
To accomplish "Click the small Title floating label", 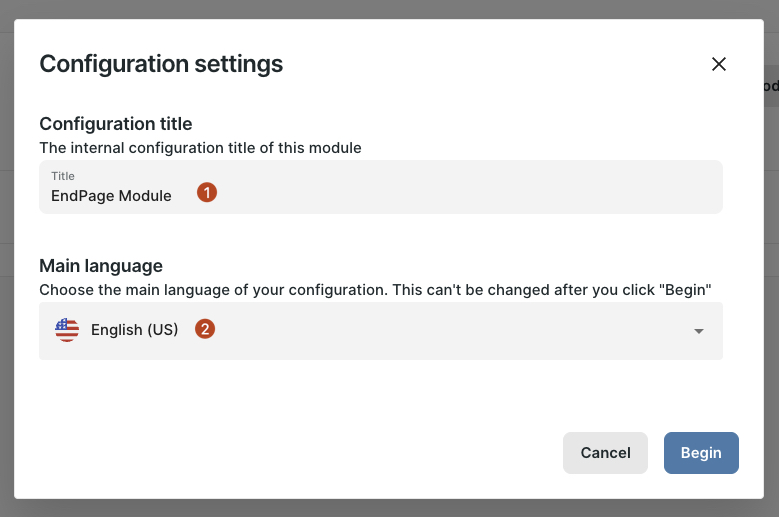I will coord(63,176).
